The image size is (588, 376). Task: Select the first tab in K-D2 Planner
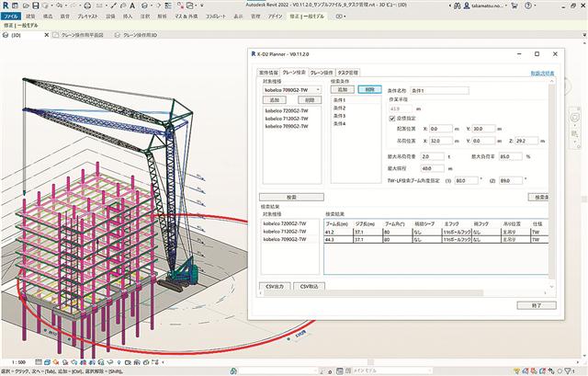point(268,73)
